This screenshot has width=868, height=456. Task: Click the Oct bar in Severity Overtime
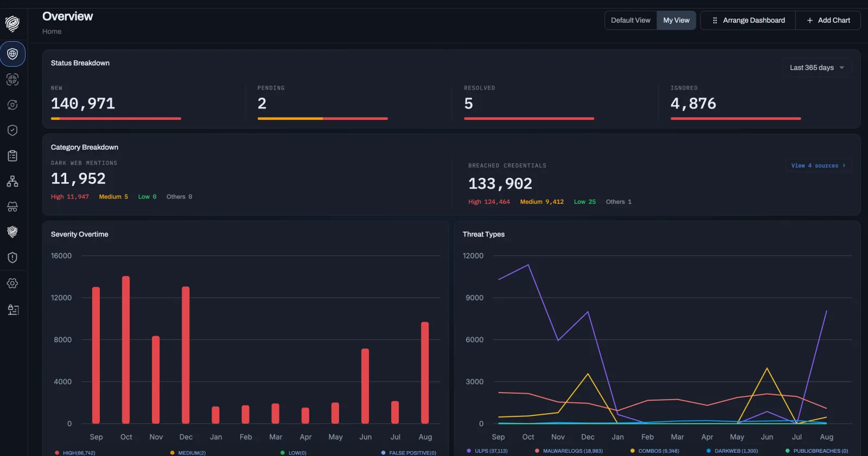(126, 350)
